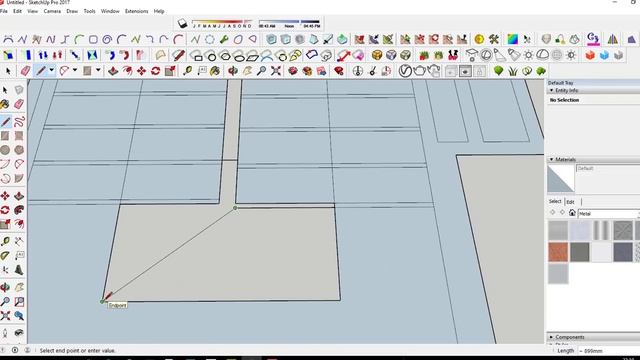Click the Default Tray title bar
This screenshot has height=360, width=640.
[x=593, y=83]
